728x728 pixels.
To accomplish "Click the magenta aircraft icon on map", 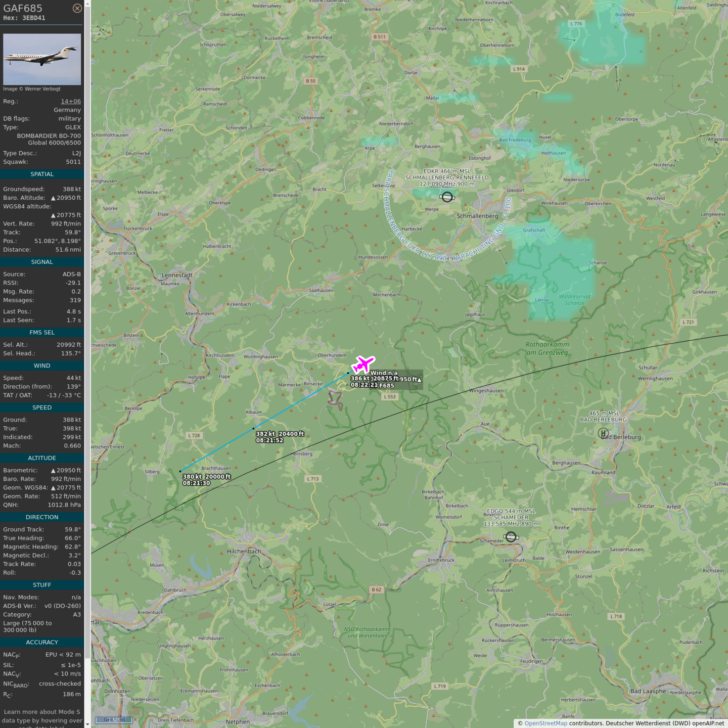I will point(363,364).
